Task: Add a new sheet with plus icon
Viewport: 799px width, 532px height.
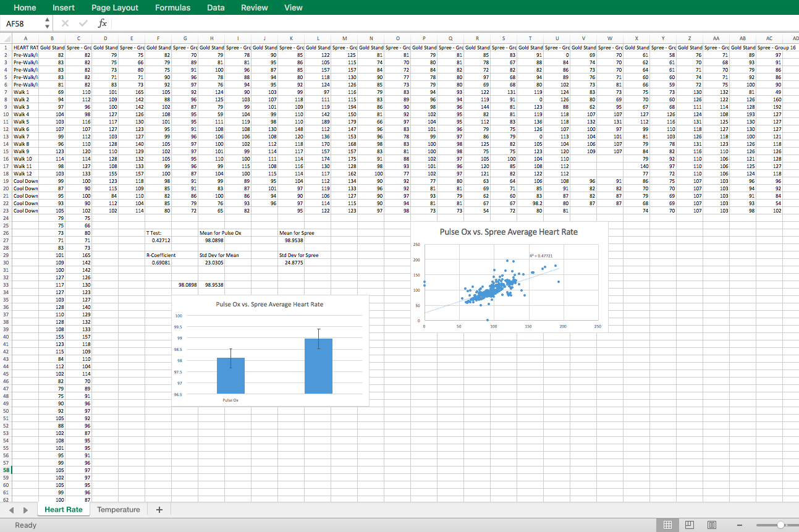Action: coord(159,510)
